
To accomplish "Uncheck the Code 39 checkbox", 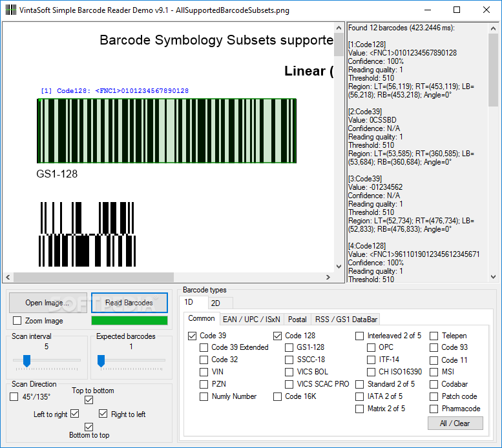I will [x=192, y=336].
